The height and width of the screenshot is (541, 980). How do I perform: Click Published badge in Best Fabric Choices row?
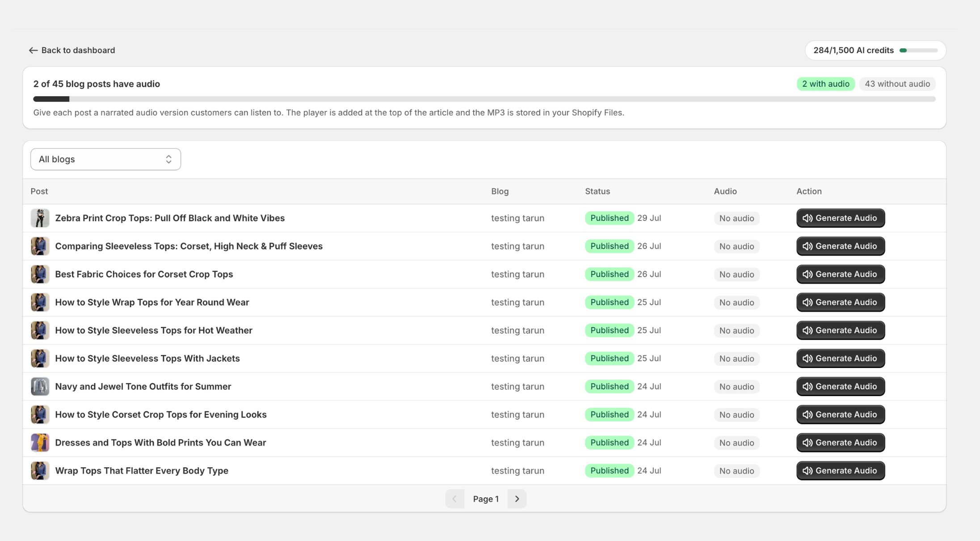pyautogui.click(x=610, y=274)
